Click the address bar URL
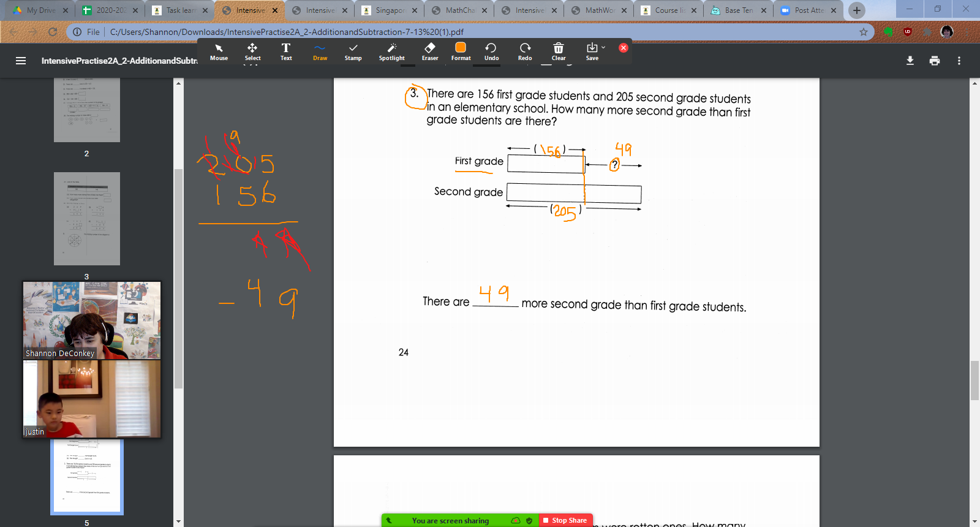The image size is (980, 527). (287, 32)
